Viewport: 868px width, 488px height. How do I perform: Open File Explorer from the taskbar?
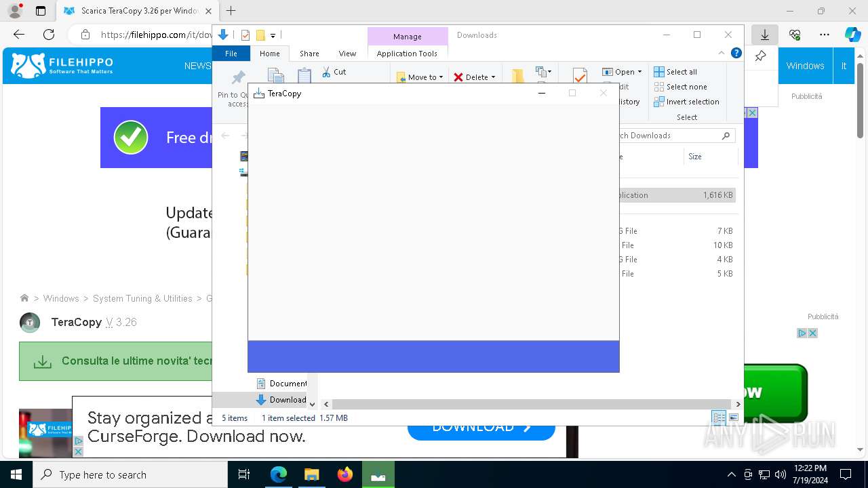[x=311, y=474]
